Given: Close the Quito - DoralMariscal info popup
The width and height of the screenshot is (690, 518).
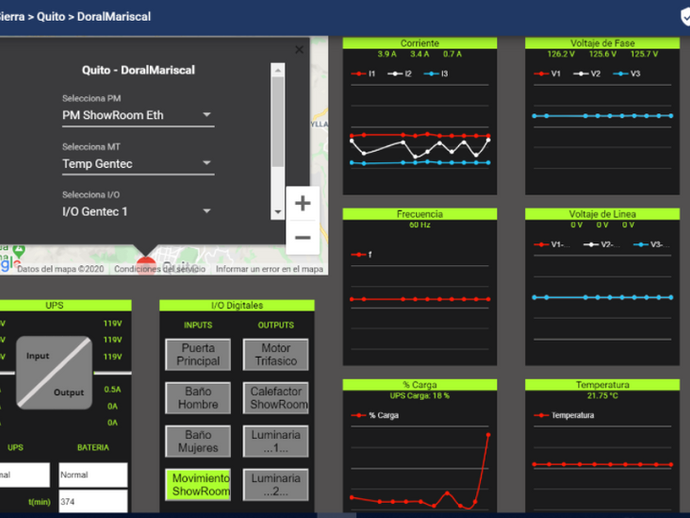Looking at the screenshot, I should [x=299, y=50].
